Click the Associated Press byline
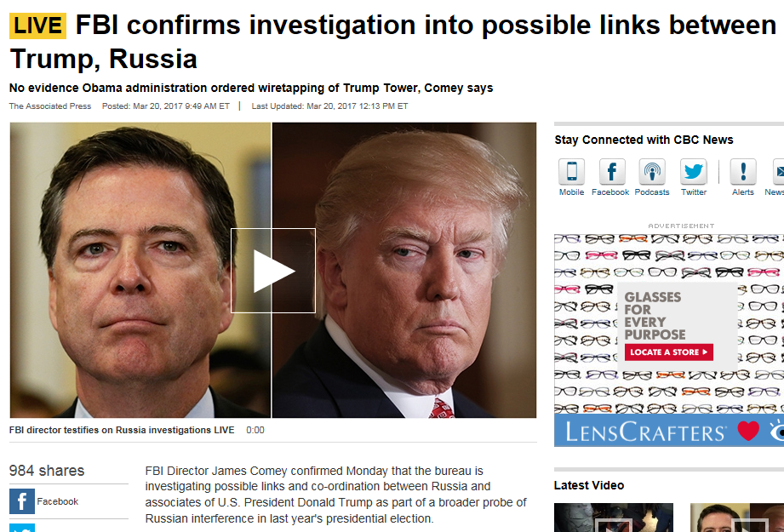 coord(50,106)
